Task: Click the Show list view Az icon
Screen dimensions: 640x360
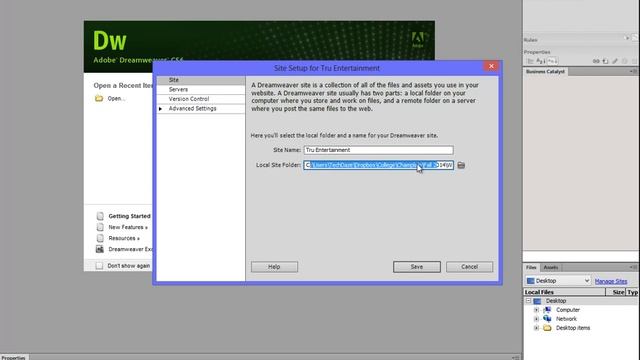Action: (x=540, y=61)
